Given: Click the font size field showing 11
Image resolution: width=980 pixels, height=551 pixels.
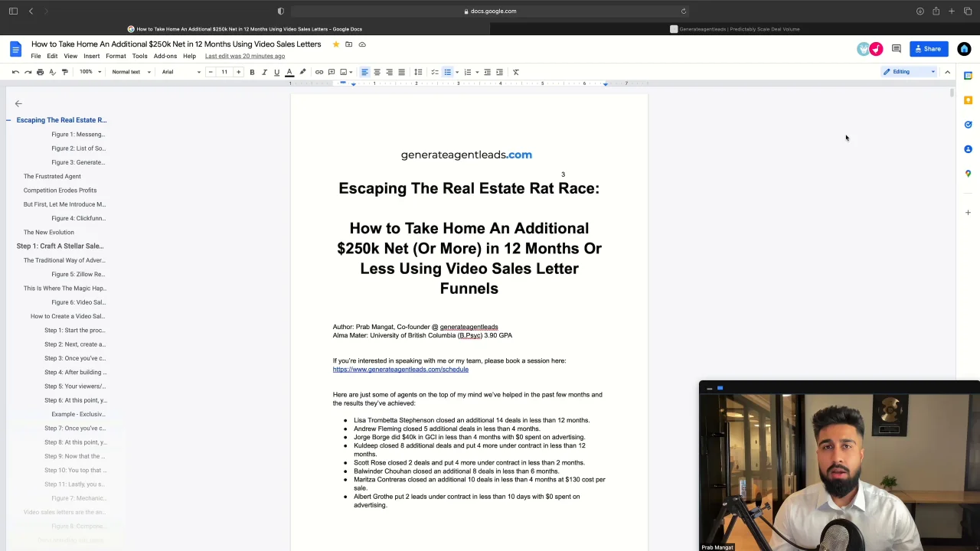Looking at the screenshot, I should pos(224,72).
